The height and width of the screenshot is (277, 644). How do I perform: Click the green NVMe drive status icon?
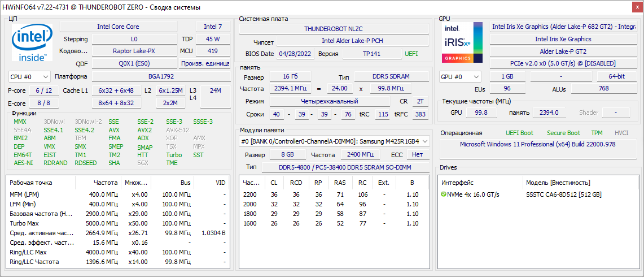click(x=444, y=194)
